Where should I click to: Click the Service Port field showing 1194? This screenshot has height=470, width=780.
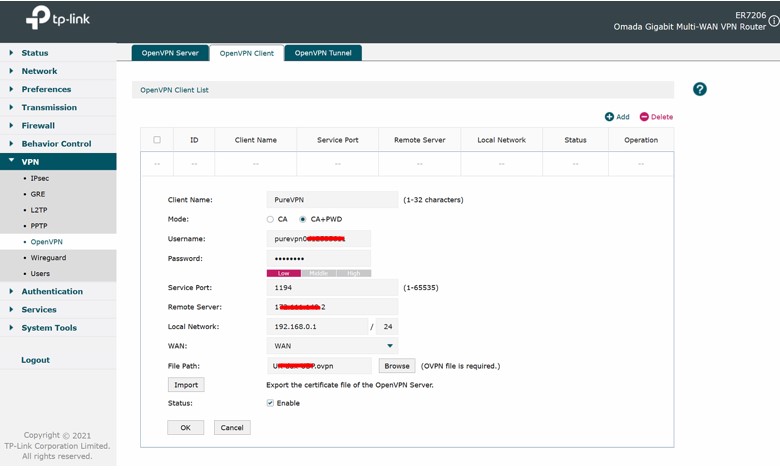coord(332,287)
